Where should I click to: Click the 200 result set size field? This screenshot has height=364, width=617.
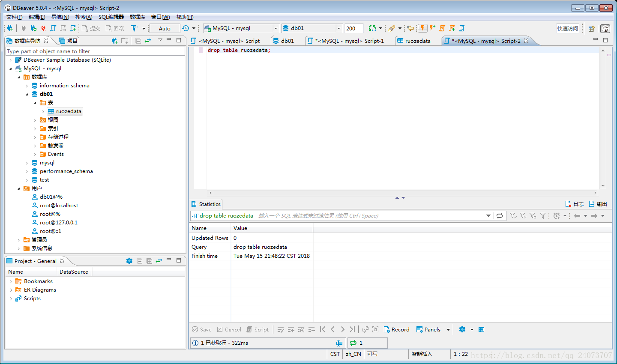click(x=354, y=28)
